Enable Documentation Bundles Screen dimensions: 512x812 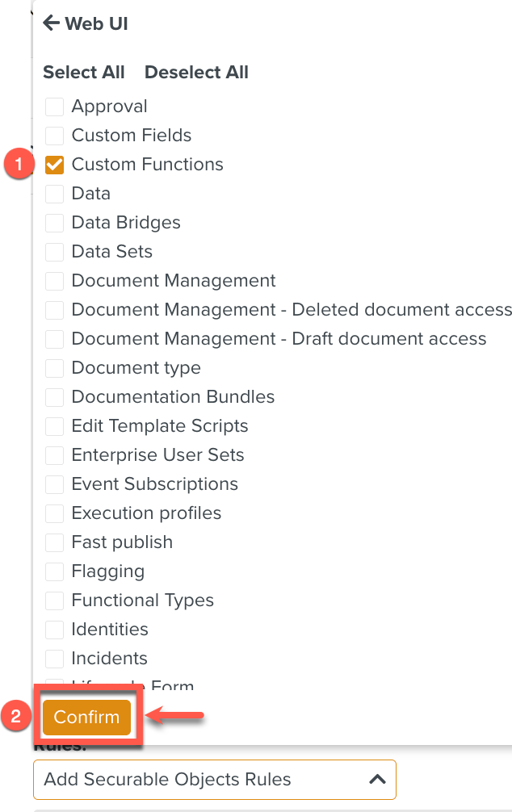54,397
